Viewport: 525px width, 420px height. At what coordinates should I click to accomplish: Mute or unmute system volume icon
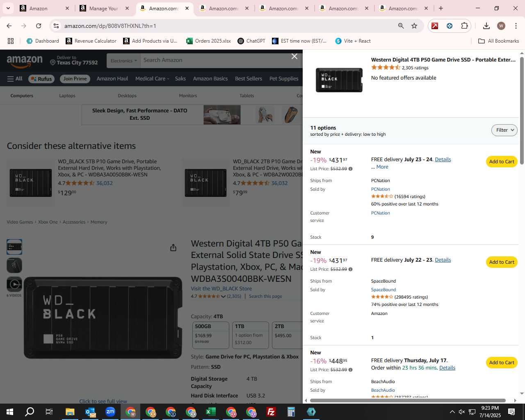pyautogui.click(x=462, y=412)
